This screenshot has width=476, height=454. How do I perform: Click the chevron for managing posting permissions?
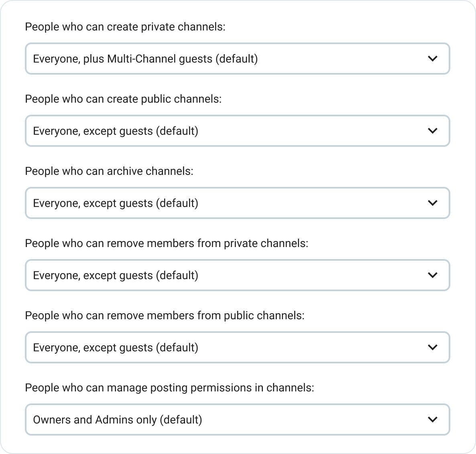(x=432, y=420)
